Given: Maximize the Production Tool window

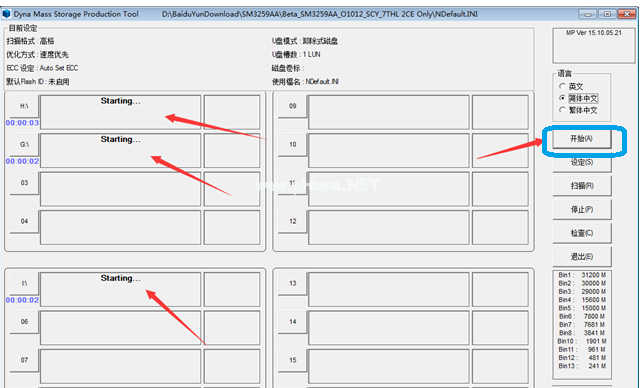Looking at the screenshot, I should pyautogui.click(x=607, y=14).
